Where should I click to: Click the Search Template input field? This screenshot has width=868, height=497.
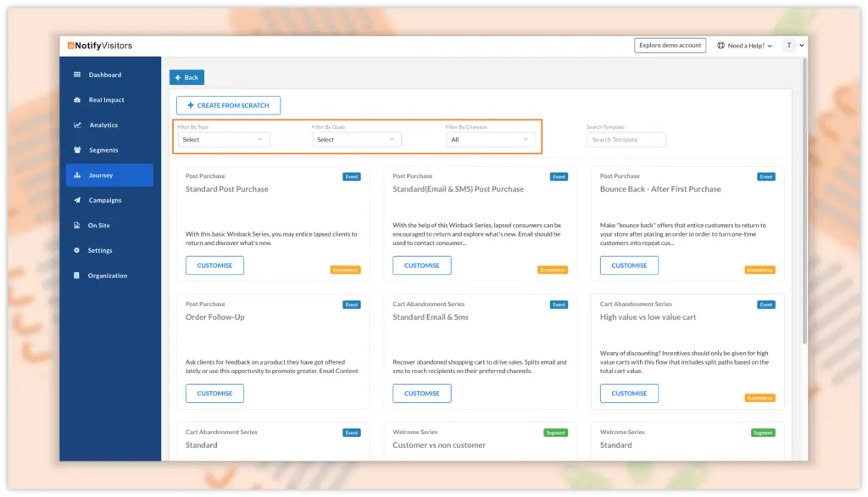pos(626,140)
